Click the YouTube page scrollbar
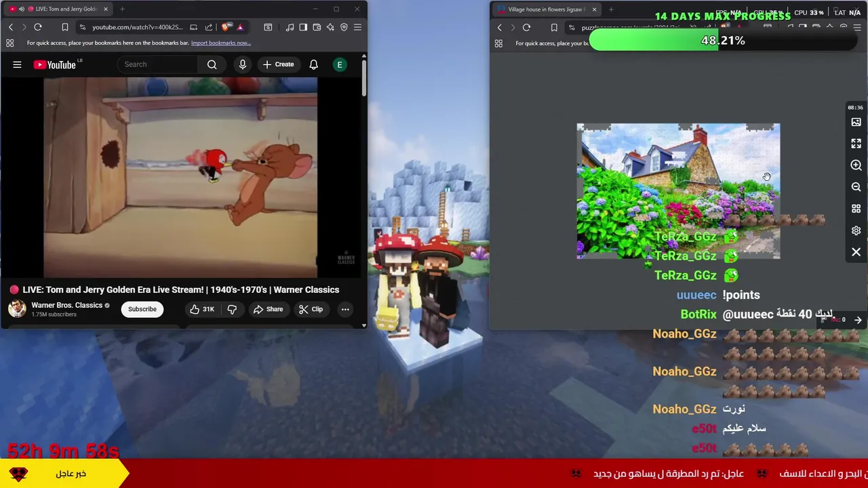 click(363, 78)
